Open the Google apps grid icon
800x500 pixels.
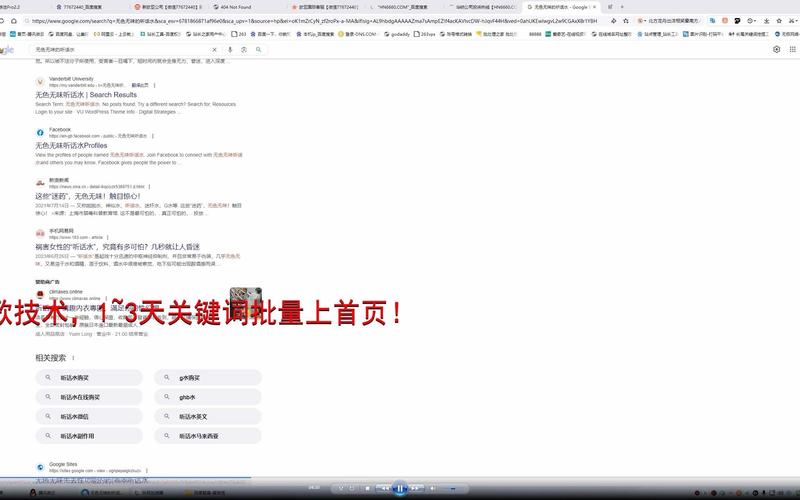792,49
